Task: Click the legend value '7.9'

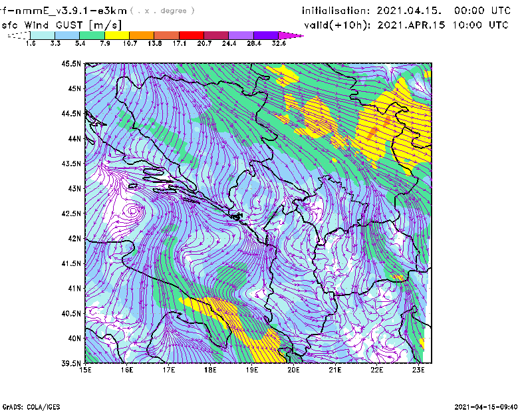Action: click(105, 43)
